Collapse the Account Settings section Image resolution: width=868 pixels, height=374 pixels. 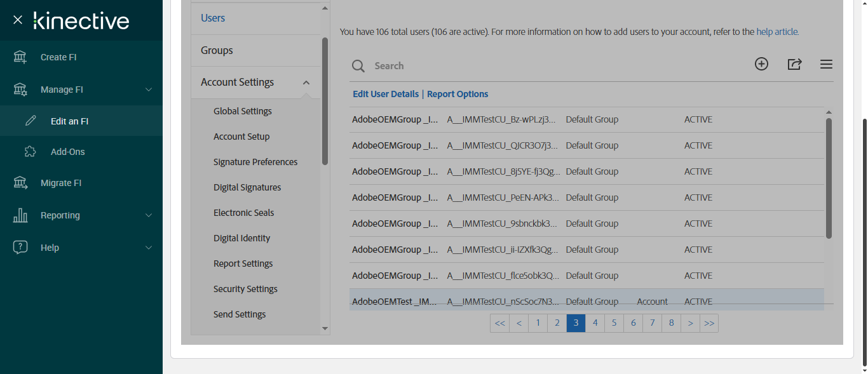[x=306, y=83]
